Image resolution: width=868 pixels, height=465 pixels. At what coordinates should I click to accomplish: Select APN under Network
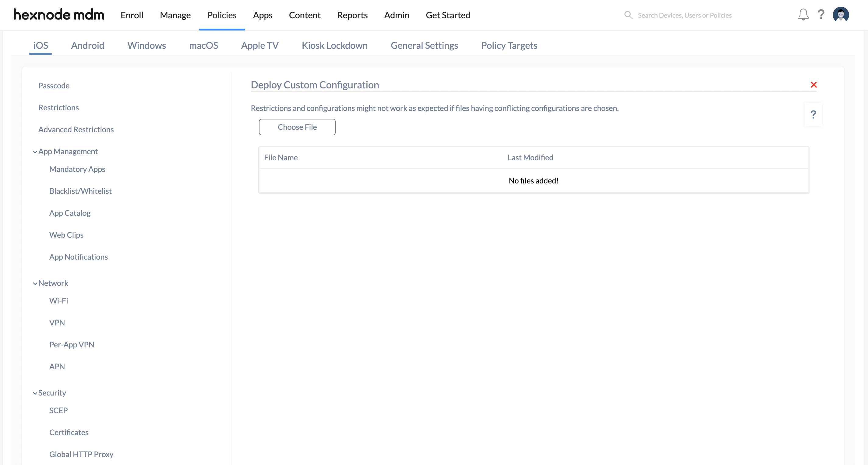[x=57, y=366]
